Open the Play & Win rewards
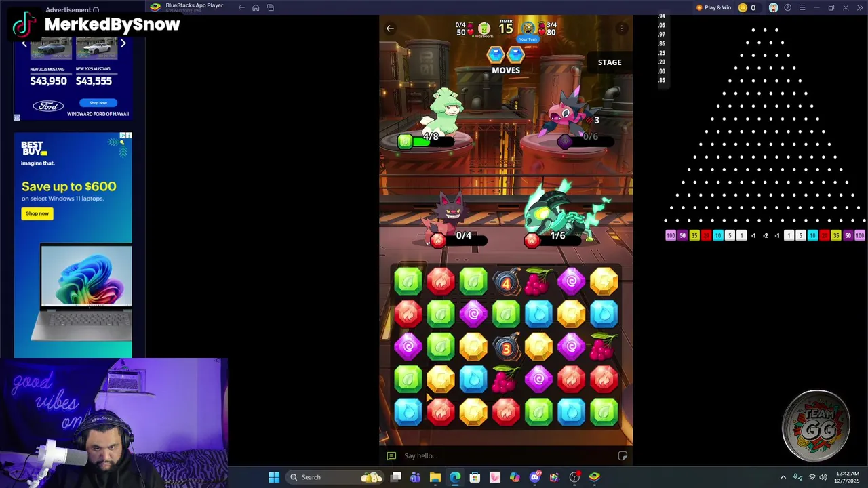 point(713,7)
